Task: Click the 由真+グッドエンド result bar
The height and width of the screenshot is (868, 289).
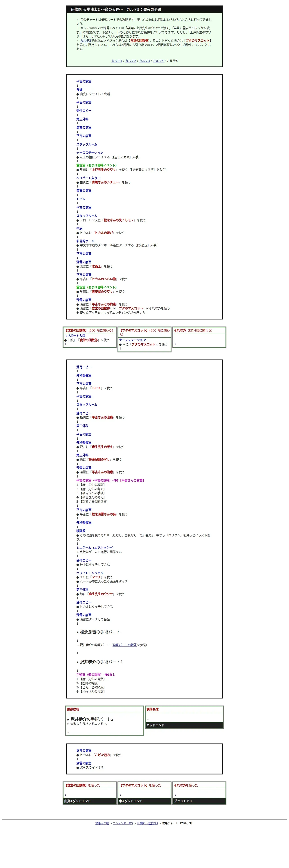Action: [90, 801]
